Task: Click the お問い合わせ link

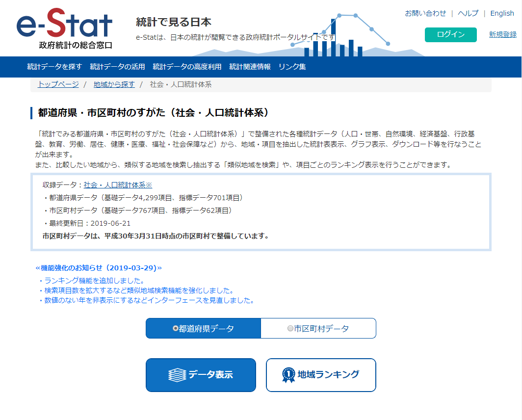Action: point(425,13)
